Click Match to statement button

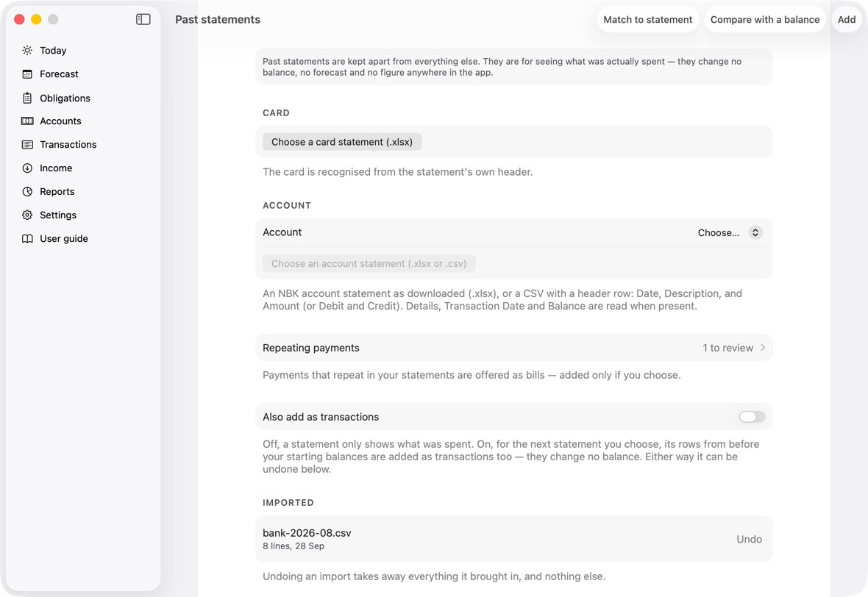(647, 19)
